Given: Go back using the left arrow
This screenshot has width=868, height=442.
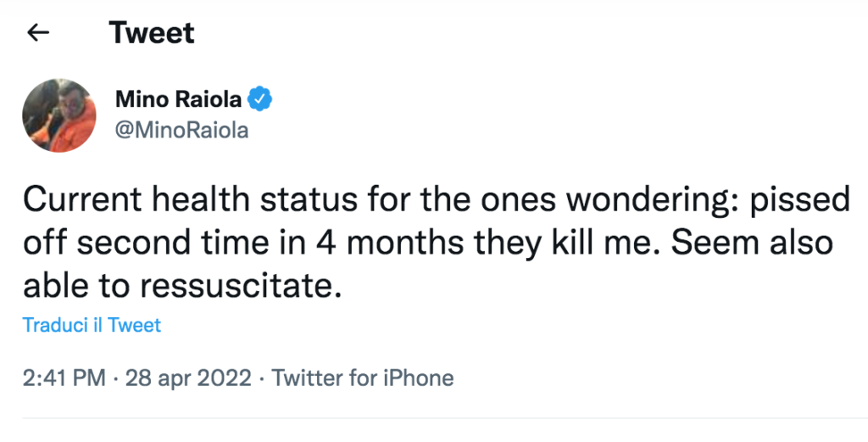Looking at the screenshot, I should click(x=38, y=33).
